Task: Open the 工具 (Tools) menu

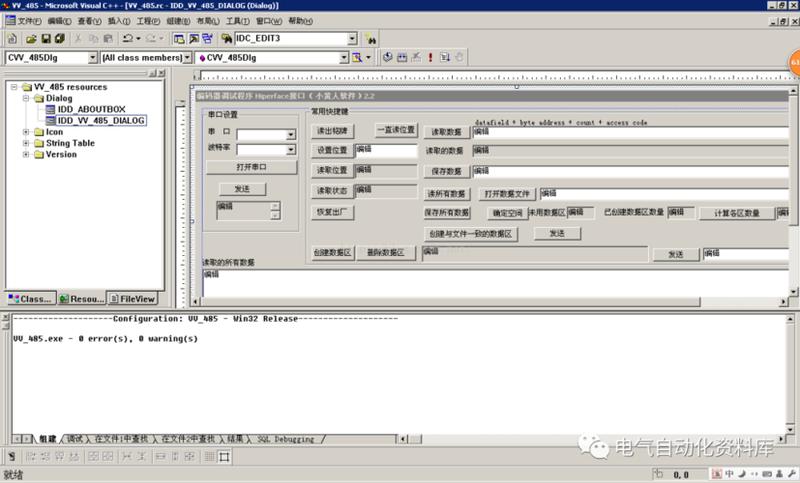Action: tap(238, 21)
